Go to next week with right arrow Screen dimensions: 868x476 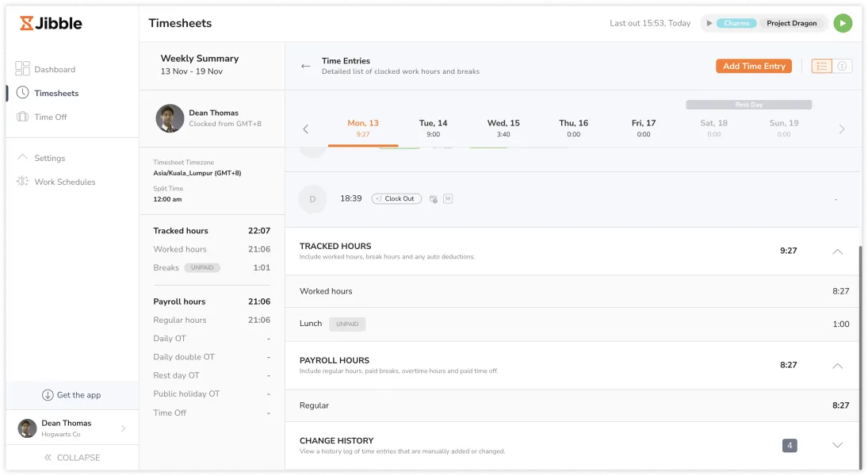842,129
